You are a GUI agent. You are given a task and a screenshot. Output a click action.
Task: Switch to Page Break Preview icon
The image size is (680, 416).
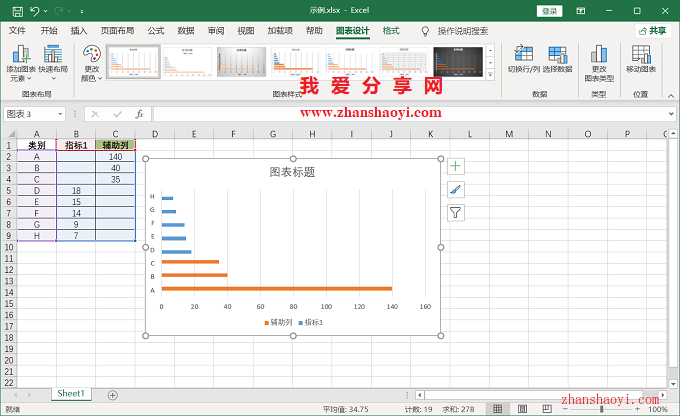547,409
